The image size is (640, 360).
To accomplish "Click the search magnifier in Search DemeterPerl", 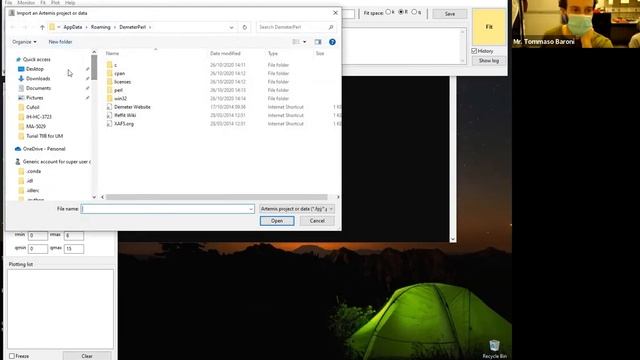I will point(331,27).
